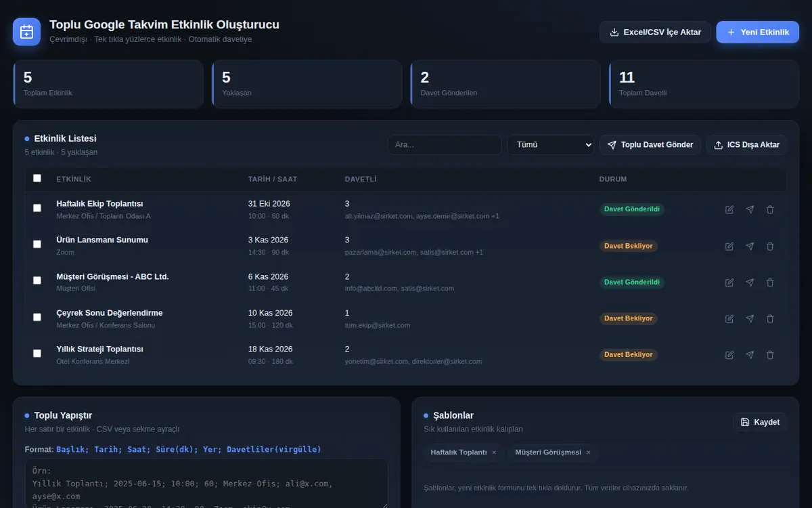Check the Ürün Lansmanı Sunumu row checkbox

[x=37, y=244]
